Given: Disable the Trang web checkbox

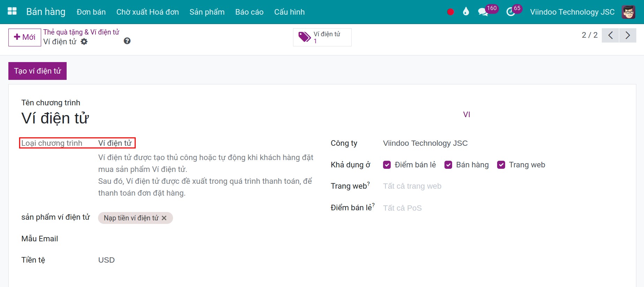Looking at the screenshot, I should [x=501, y=165].
